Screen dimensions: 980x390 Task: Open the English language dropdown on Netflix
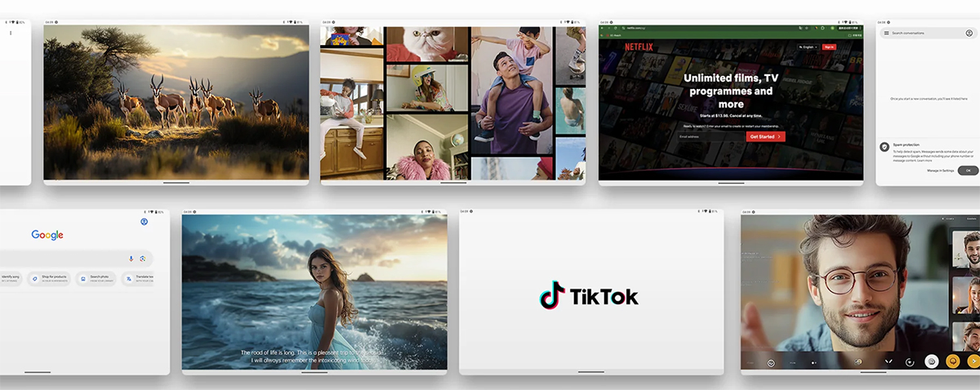click(808, 47)
